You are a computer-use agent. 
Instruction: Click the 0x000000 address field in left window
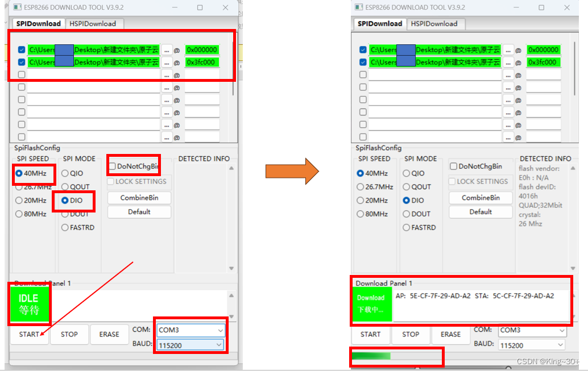[x=202, y=50]
